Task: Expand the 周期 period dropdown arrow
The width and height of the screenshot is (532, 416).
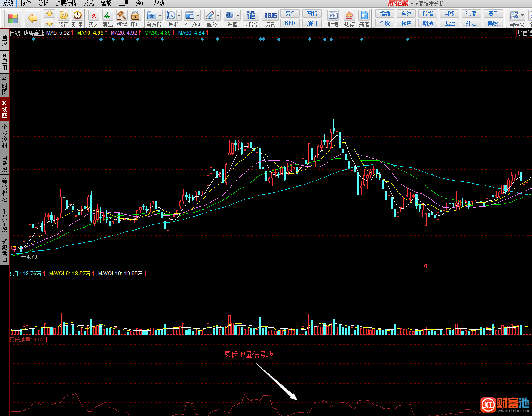Action: 179,15
